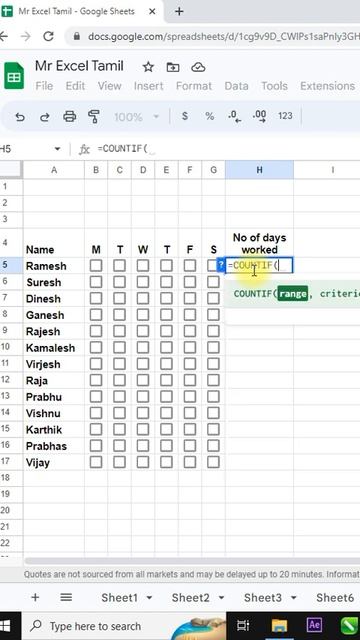
Task: Select the Paint format roller icon
Action: [x=94, y=117]
